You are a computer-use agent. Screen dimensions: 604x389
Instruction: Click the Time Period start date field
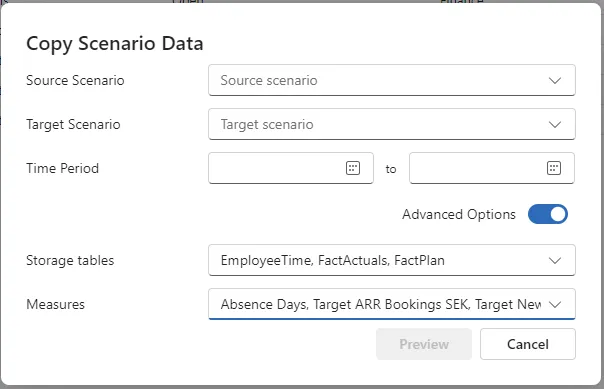(x=291, y=168)
